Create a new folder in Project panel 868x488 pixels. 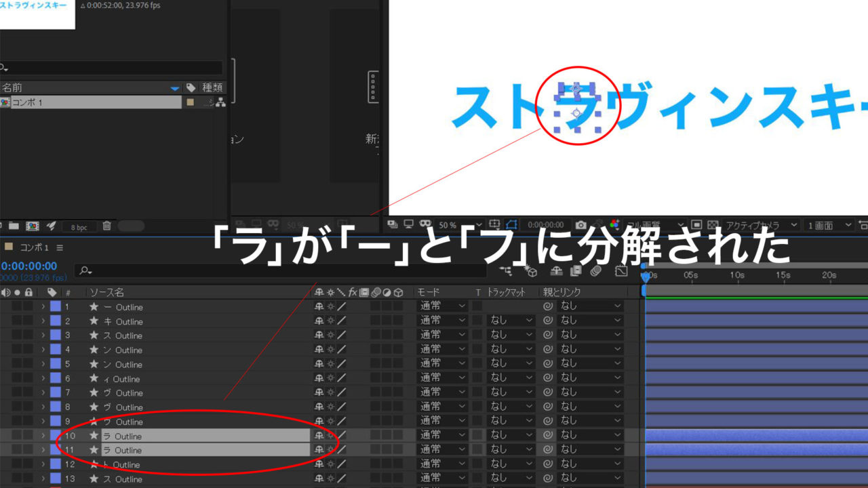click(x=14, y=226)
